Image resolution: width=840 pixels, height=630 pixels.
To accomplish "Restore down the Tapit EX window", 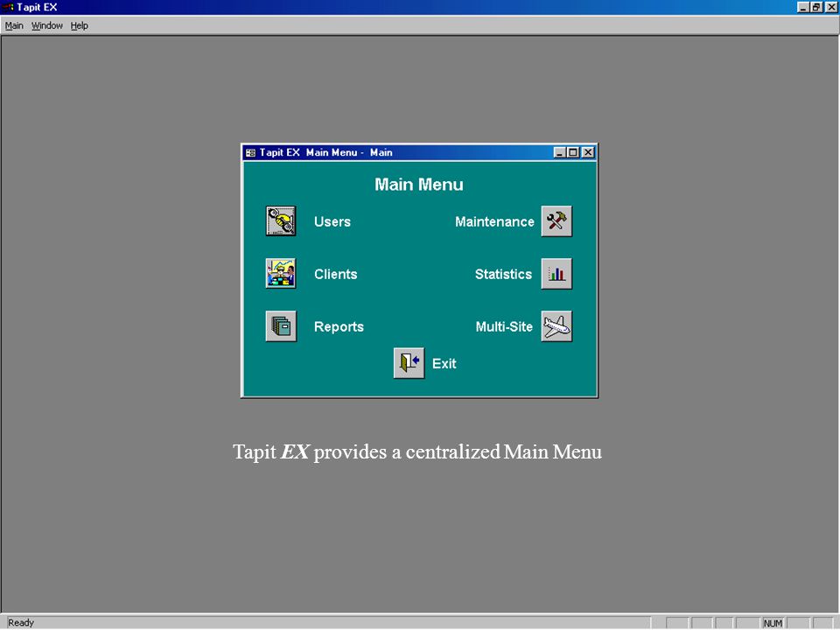I will [x=815, y=7].
